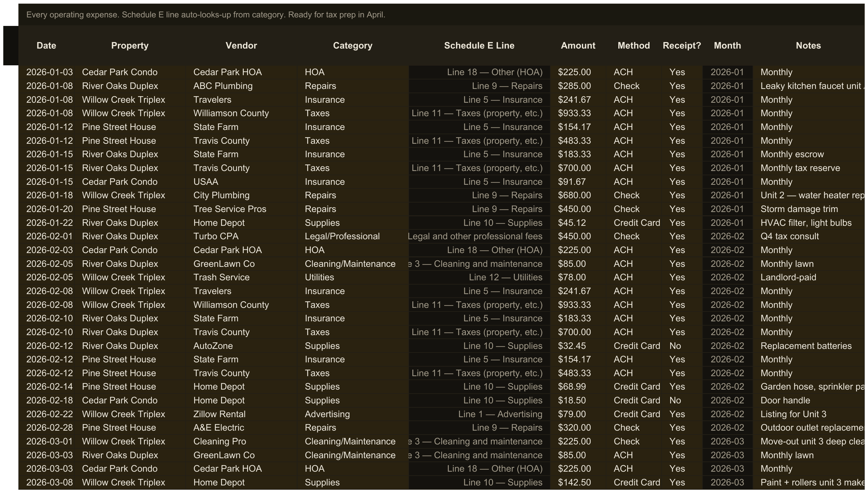This screenshot has height=493, width=868.
Task: Click the date cell 2026-01-03
Action: pyautogui.click(x=46, y=72)
